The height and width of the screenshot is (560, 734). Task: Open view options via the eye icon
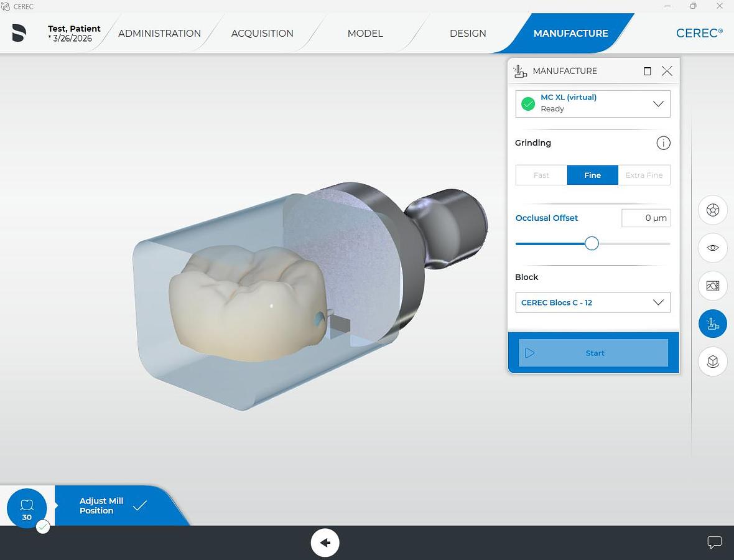click(x=712, y=248)
